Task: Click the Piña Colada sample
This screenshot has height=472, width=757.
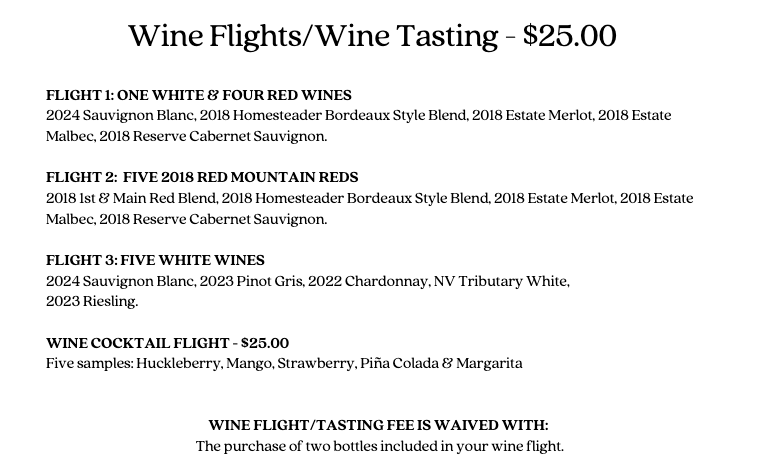Action: tap(397, 363)
